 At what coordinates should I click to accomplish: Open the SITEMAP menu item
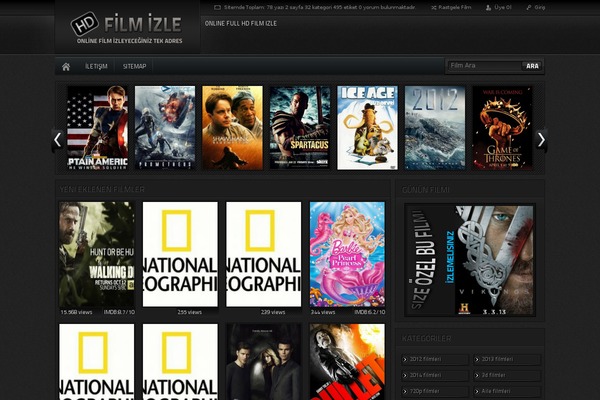point(134,66)
